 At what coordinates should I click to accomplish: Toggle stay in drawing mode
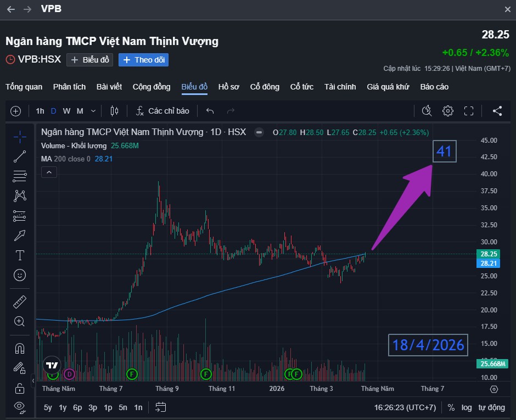tap(20, 368)
